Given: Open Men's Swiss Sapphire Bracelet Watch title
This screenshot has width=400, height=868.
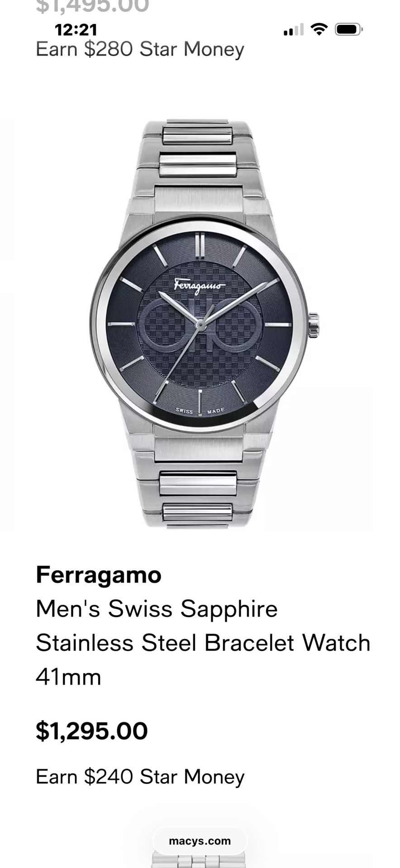Looking at the screenshot, I should point(203,643).
